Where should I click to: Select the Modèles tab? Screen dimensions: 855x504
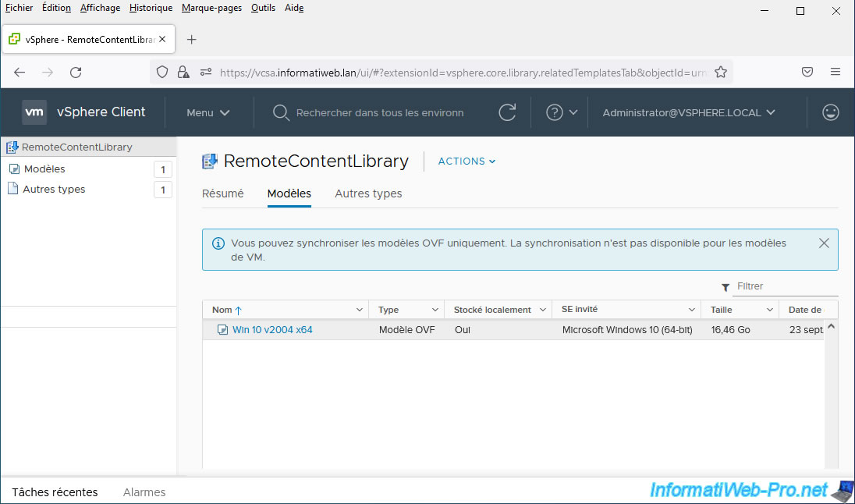pyautogui.click(x=289, y=193)
